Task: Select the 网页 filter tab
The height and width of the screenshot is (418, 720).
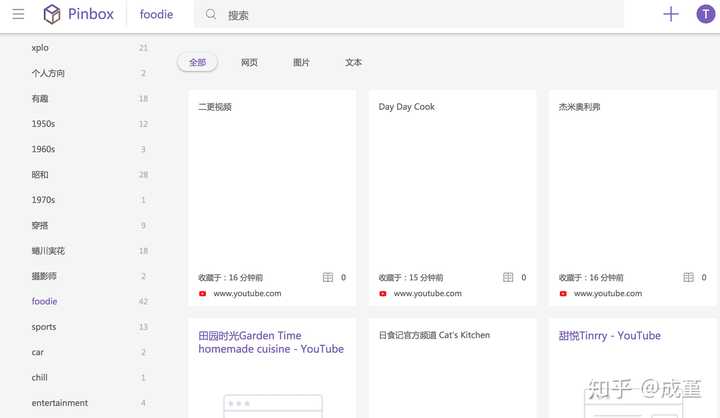Action: [249, 62]
